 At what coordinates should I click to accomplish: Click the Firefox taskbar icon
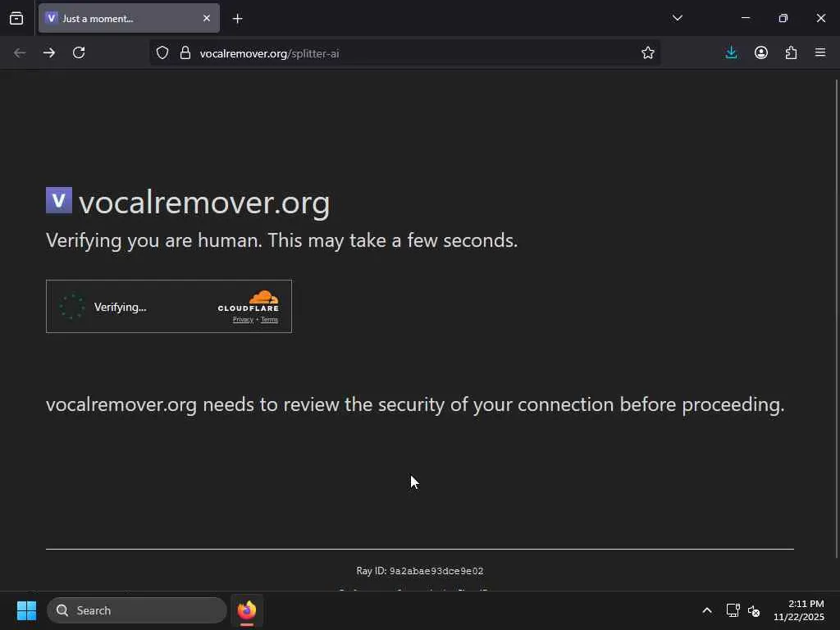(x=247, y=610)
